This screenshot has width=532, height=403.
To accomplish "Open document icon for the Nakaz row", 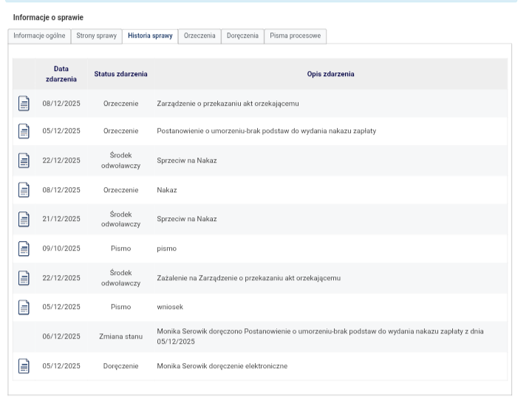I will tap(24, 190).
